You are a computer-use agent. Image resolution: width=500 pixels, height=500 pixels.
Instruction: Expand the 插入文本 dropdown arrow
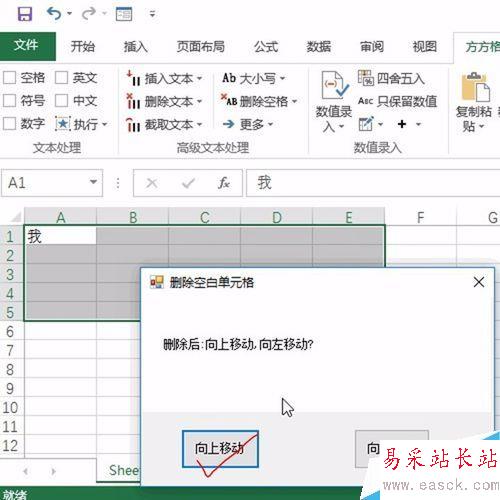click(199, 79)
